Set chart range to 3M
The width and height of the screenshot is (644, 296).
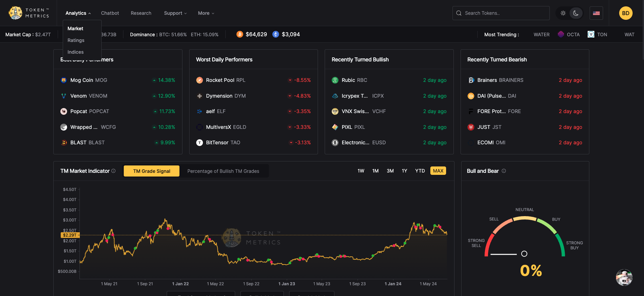point(390,171)
